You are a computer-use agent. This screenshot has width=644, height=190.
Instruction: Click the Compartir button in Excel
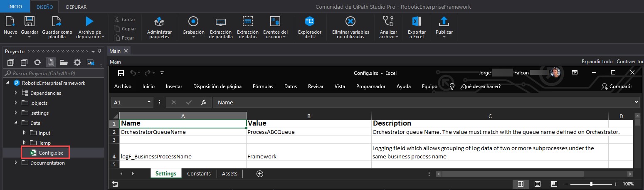tap(617, 86)
